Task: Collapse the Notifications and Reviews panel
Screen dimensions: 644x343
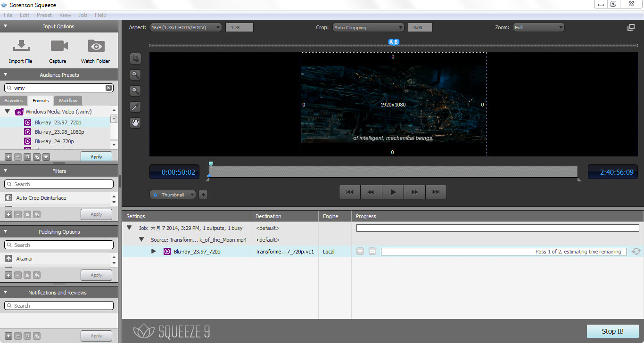Action: point(6,293)
